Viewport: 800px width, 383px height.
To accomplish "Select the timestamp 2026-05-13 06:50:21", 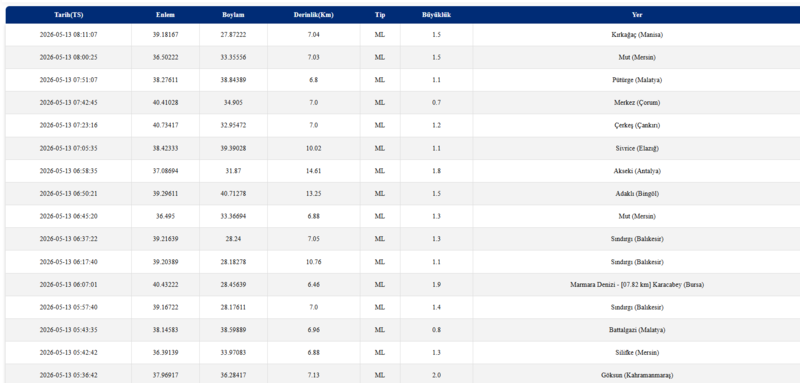I will tap(68, 194).
